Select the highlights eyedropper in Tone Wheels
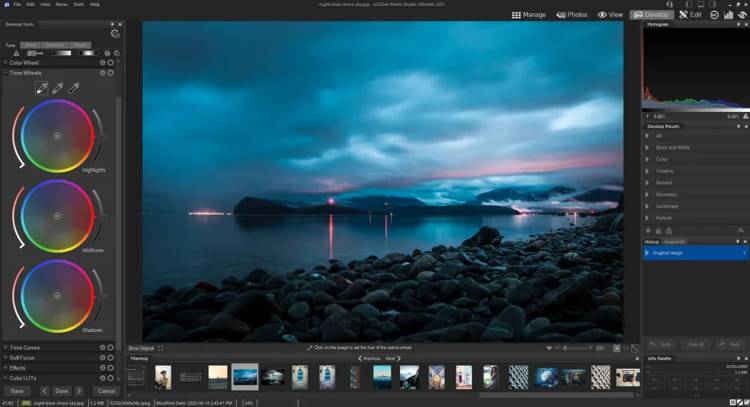 tap(41, 89)
